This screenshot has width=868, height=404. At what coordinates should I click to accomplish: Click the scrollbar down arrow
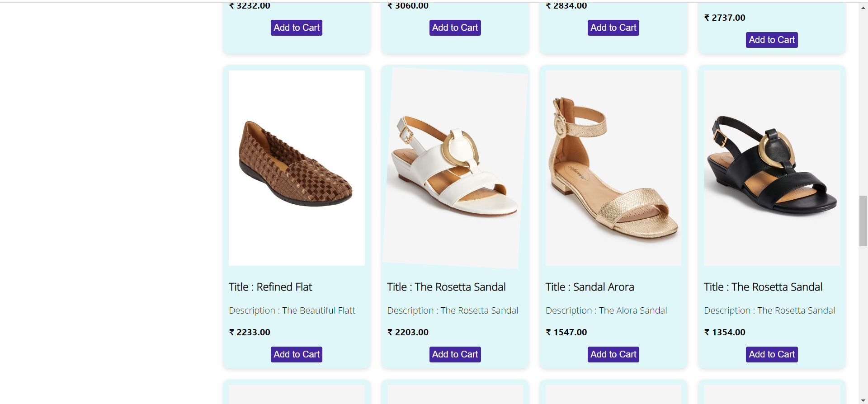(863, 400)
